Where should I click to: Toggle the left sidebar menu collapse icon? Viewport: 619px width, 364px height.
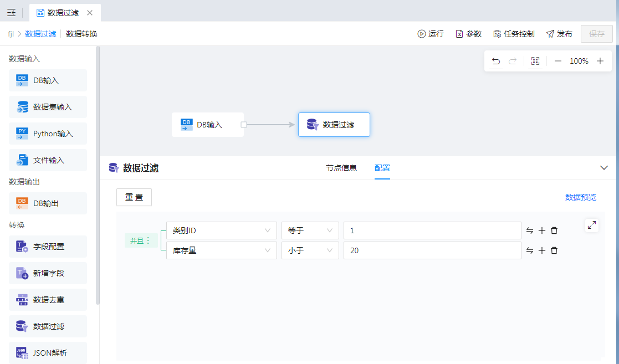point(11,12)
